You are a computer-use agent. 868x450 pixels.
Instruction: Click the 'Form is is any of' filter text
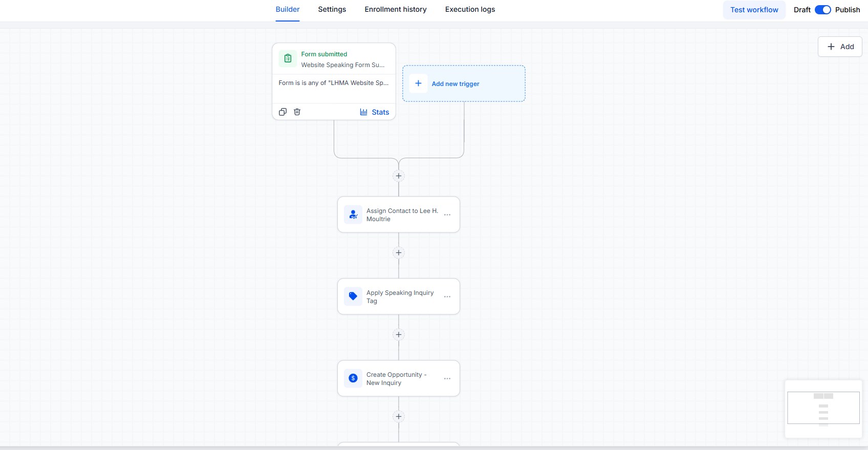click(334, 83)
